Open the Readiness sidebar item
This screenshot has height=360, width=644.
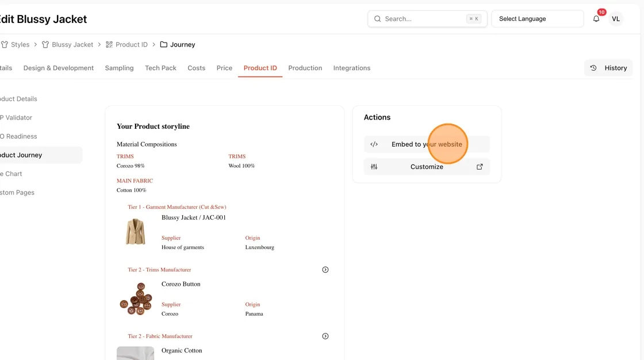(x=18, y=136)
